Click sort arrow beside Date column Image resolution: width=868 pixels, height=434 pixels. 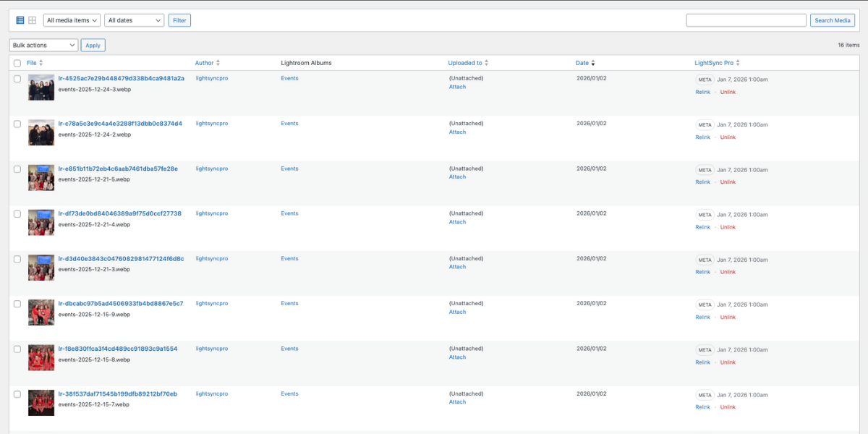point(593,64)
